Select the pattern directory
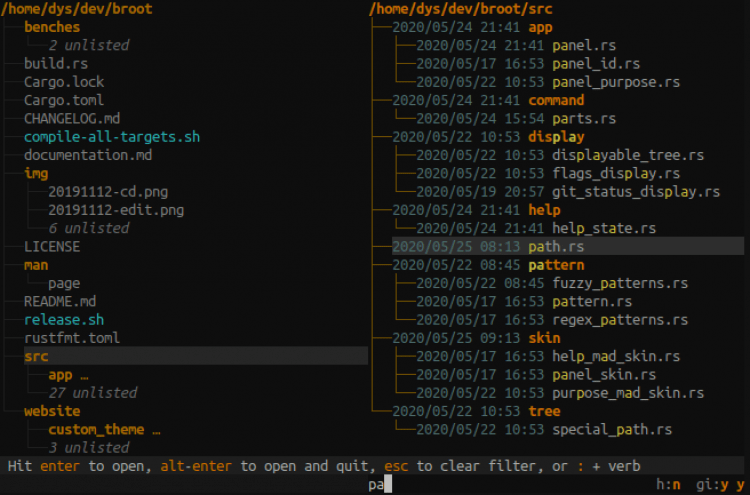The width and height of the screenshot is (750, 495). pyautogui.click(x=556, y=265)
